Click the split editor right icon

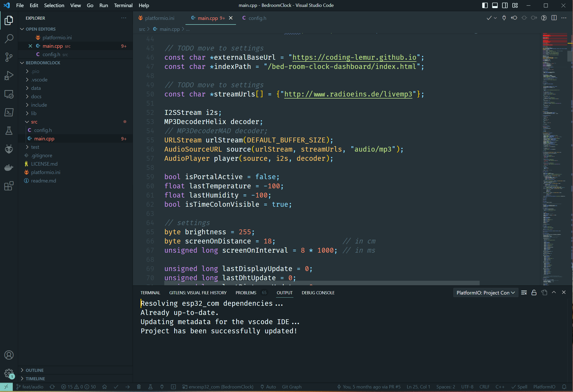(554, 18)
